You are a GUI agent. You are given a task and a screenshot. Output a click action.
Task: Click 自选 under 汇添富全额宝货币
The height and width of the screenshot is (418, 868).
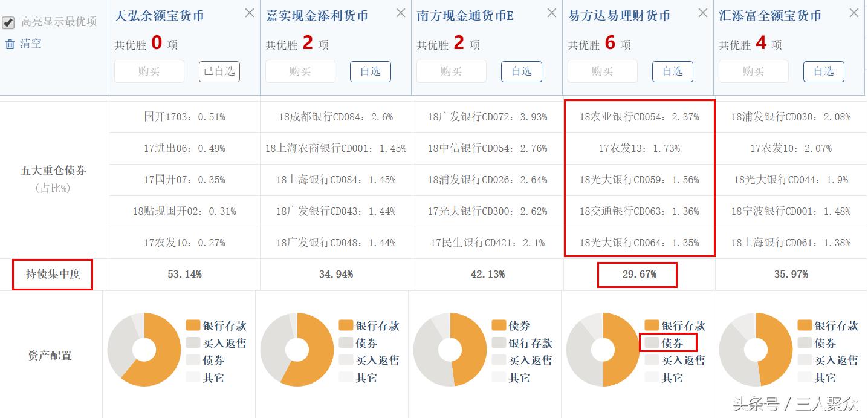[823, 71]
